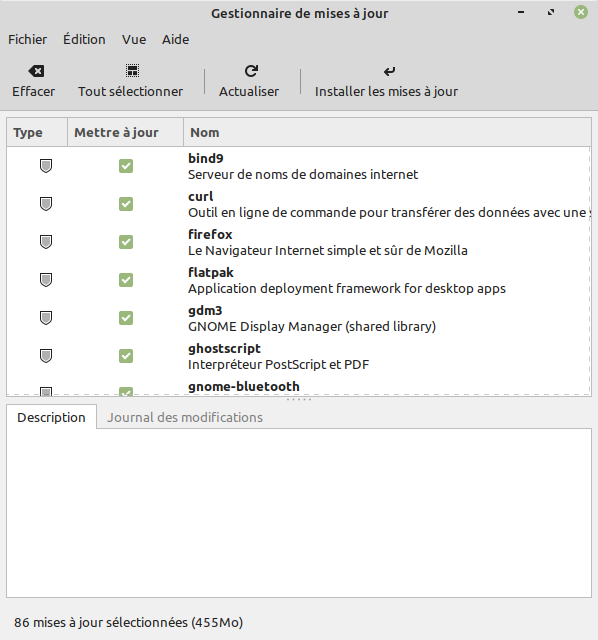Open the Vue menu

(134, 40)
